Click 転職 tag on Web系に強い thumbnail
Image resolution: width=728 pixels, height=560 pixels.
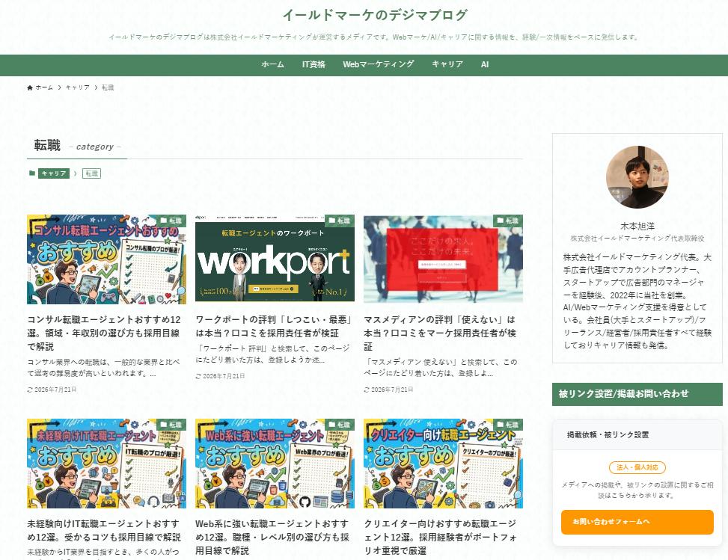click(x=340, y=425)
